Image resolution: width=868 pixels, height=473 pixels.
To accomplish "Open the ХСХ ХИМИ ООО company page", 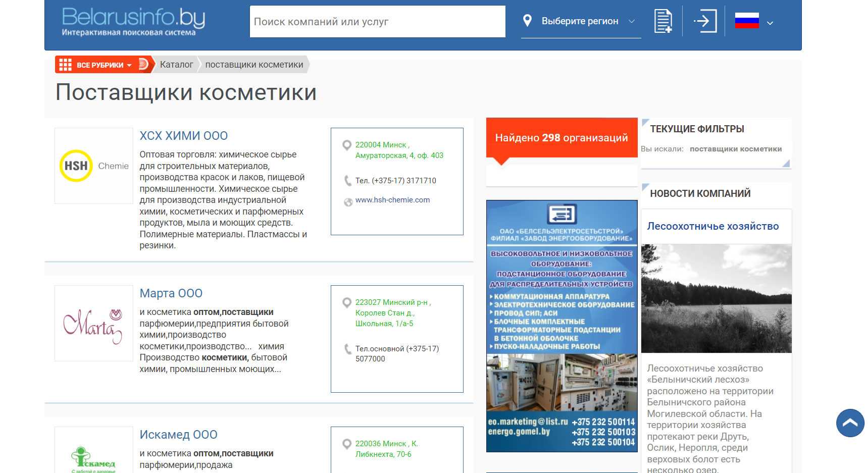I will pyautogui.click(x=183, y=136).
